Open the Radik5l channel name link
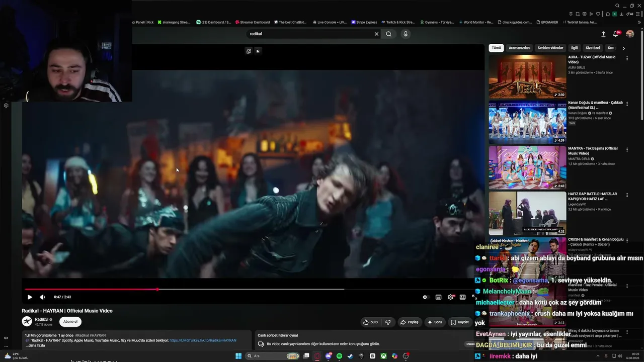This screenshot has height=362, width=644. 42,319
